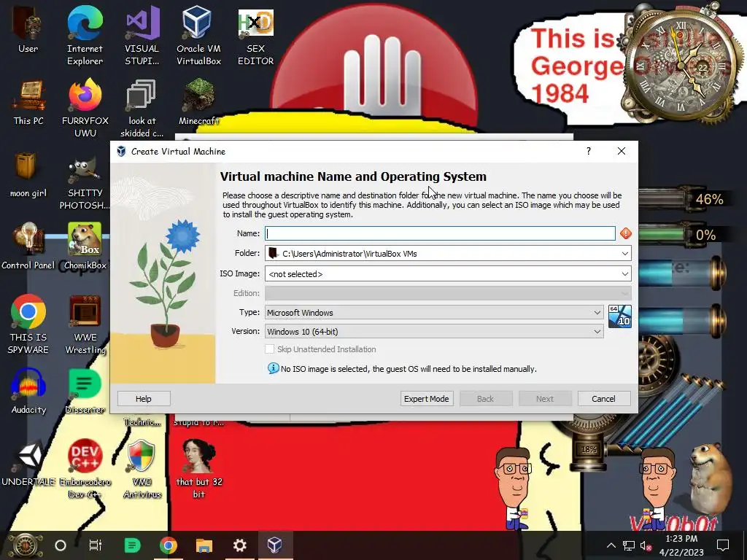Click the Name field warning icon

pos(625,233)
